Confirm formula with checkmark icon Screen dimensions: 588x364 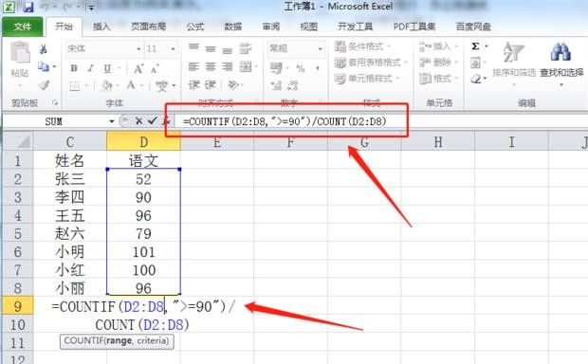point(152,121)
